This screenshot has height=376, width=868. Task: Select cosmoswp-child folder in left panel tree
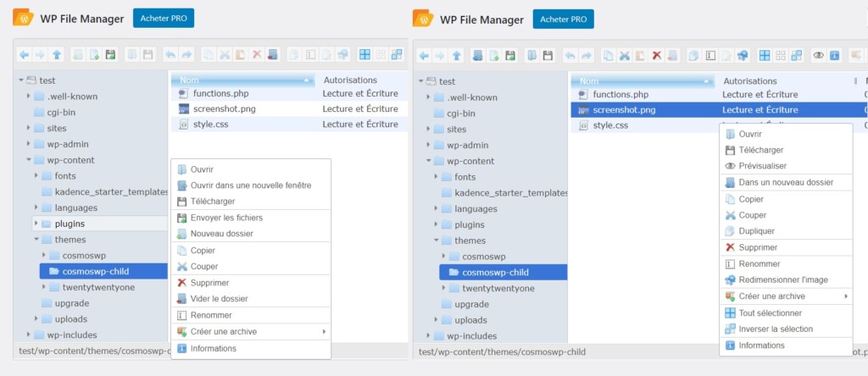103,272
